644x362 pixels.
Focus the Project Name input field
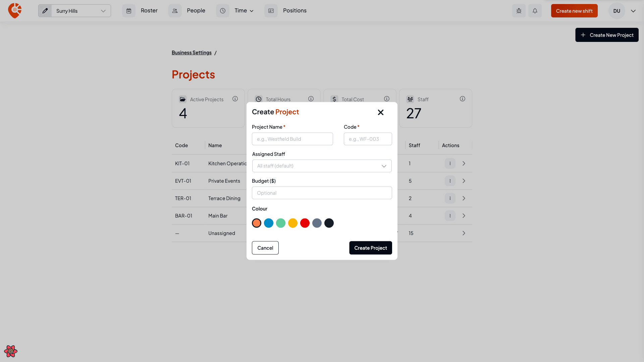click(x=292, y=139)
